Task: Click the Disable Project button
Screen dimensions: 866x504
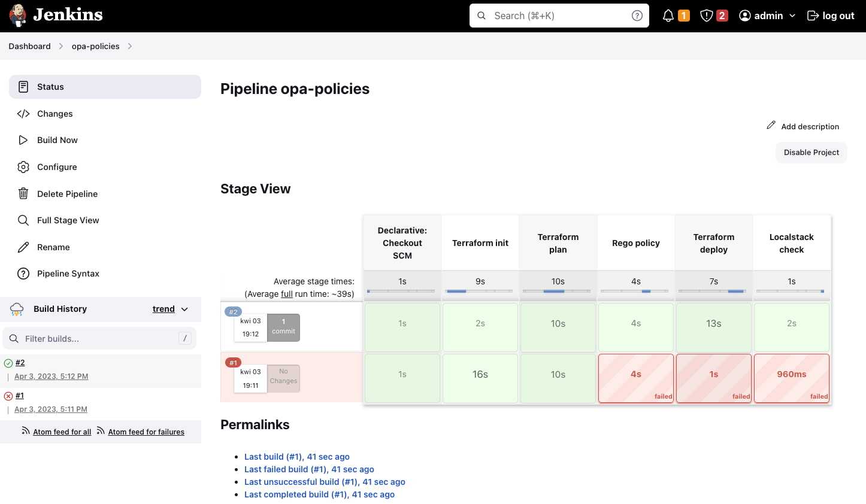Action: 811,152
